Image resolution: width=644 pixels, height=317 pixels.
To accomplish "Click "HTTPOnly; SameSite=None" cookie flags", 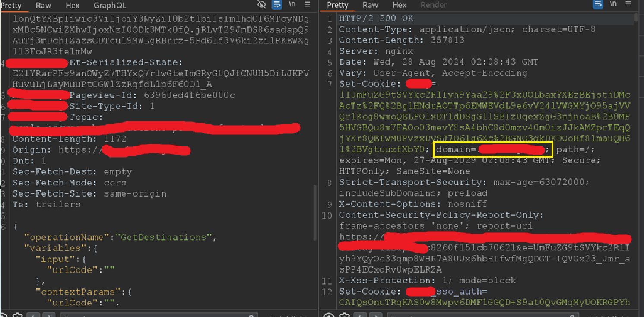I will click(404, 171).
